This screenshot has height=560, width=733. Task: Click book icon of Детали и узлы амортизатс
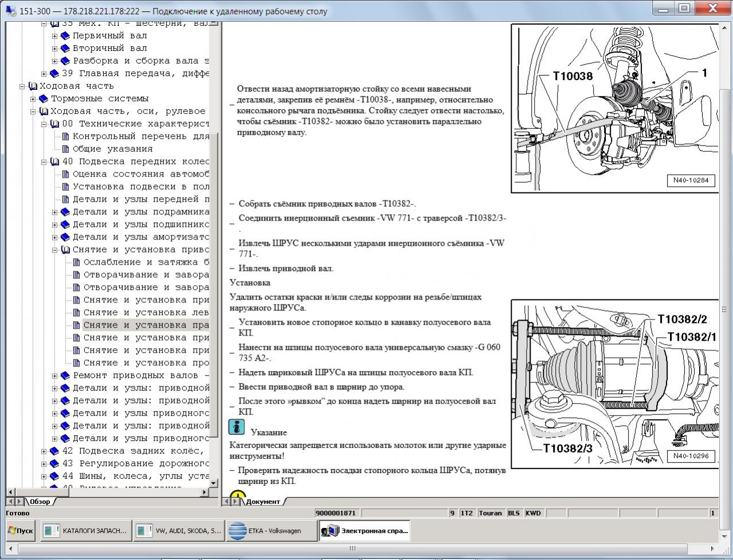click(65, 237)
